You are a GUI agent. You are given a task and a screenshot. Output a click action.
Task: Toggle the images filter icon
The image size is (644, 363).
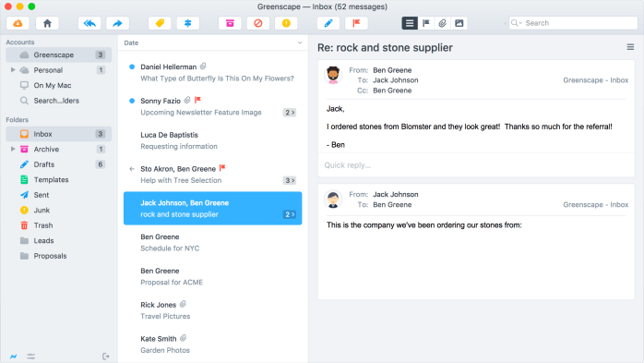tap(459, 23)
